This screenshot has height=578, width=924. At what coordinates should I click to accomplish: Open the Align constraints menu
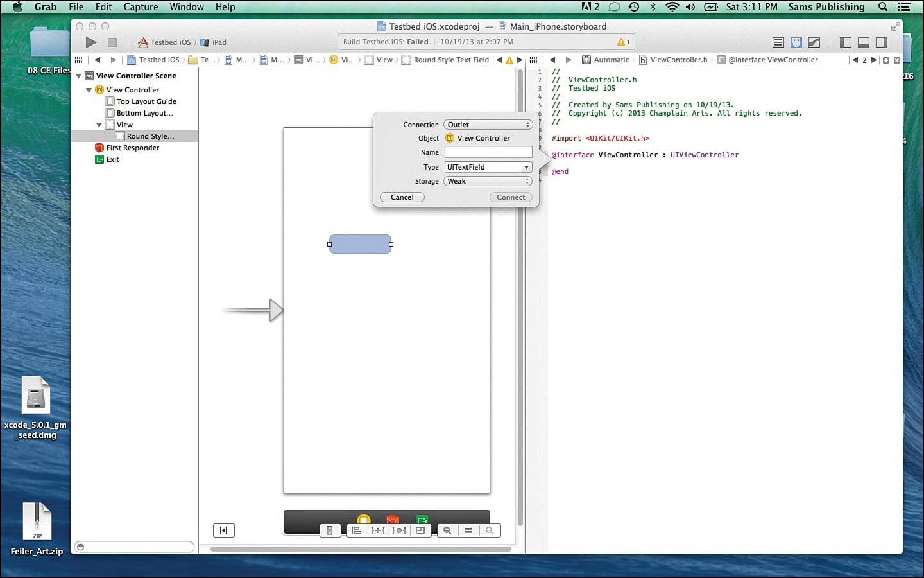(357, 530)
